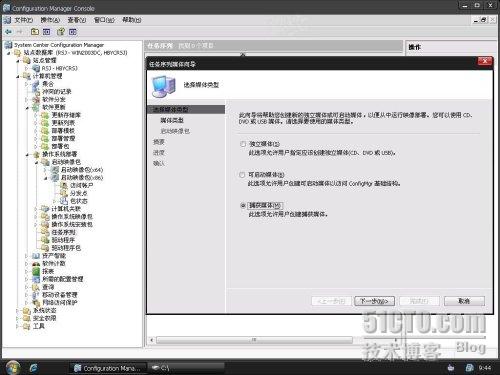The image size is (500, 375).
Task: Select the 驱动程序包 tree item
Action: point(66,248)
